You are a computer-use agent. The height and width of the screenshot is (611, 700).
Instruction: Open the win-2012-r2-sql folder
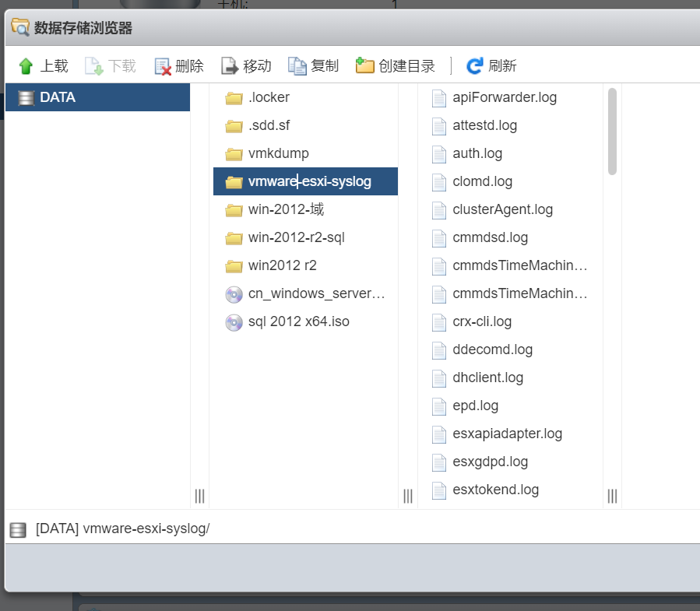[x=305, y=237]
